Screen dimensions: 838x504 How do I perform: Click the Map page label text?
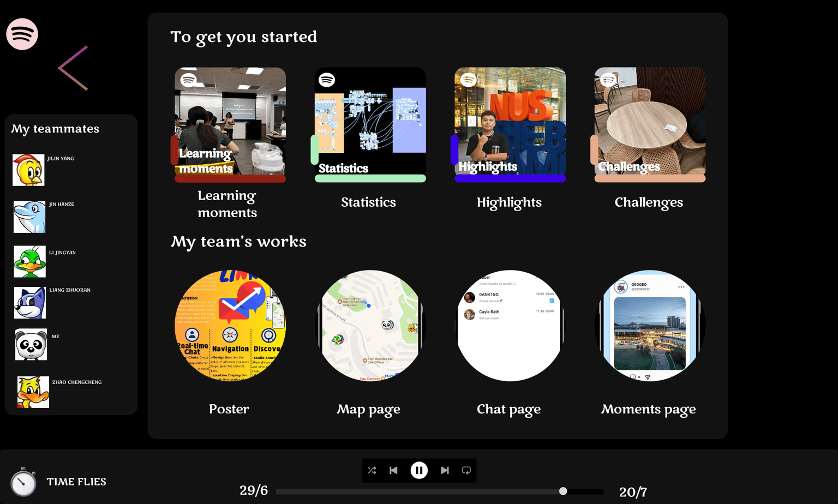click(x=368, y=409)
